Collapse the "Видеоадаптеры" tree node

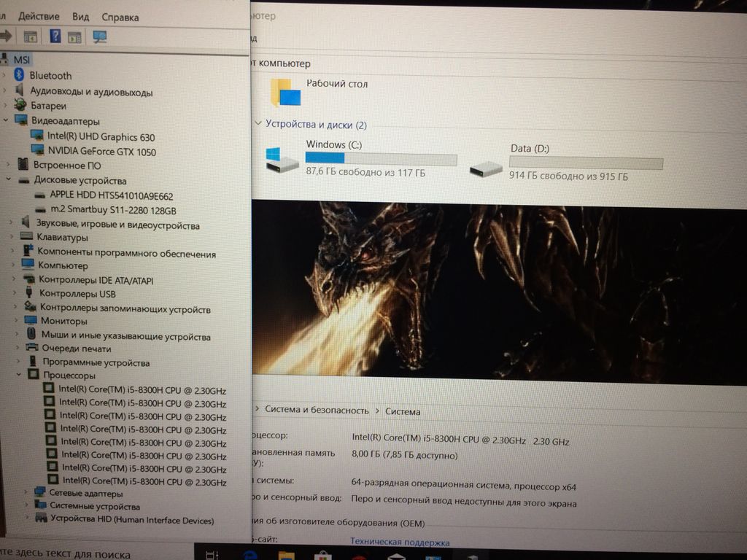7,121
